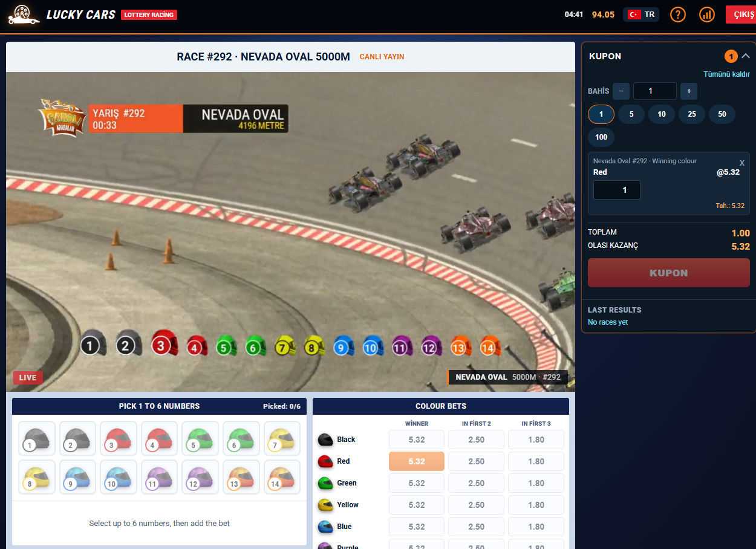Increase stake with plus button

click(x=689, y=91)
